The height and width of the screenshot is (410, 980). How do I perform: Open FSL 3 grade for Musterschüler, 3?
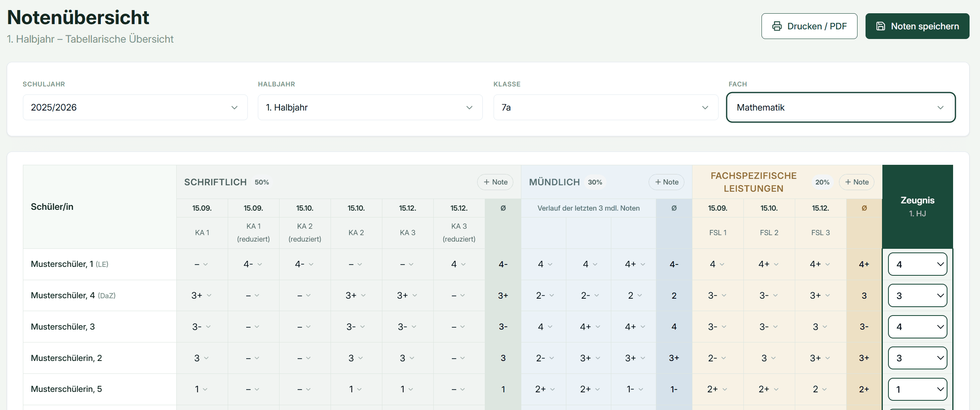[820, 327]
